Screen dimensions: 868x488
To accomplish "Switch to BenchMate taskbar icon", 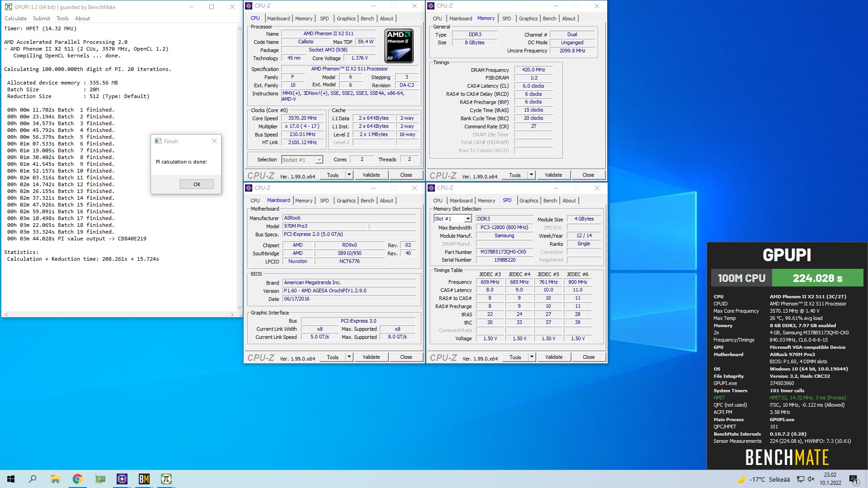I will click(144, 479).
